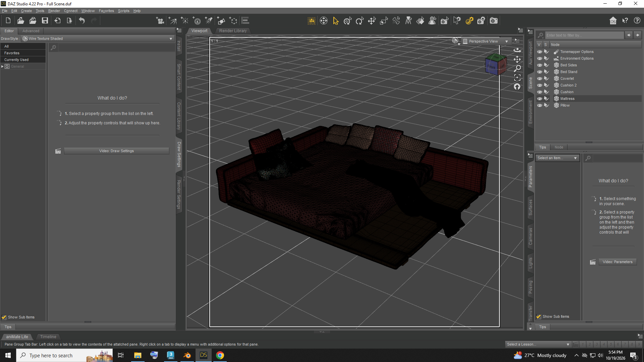Open the DrawStyle Wire Texture Shaded dropdown
The height and width of the screenshot is (362, 644).
[98, 39]
